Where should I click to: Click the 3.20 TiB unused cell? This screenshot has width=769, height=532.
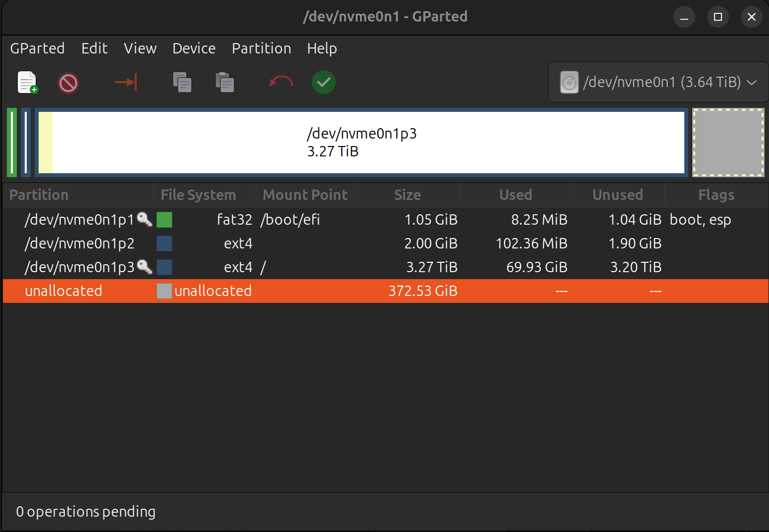click(636, 267)
